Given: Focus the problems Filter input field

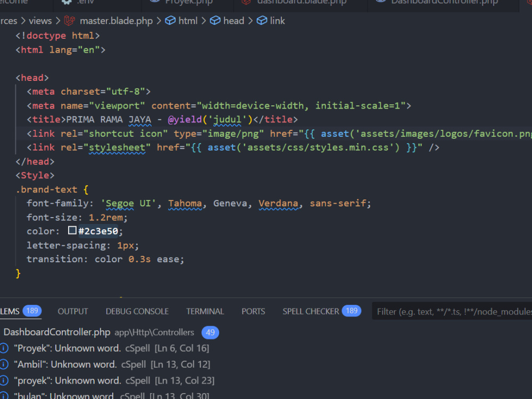Looking at the screenshot, I should pyautogui.click(x=452, y=311).
